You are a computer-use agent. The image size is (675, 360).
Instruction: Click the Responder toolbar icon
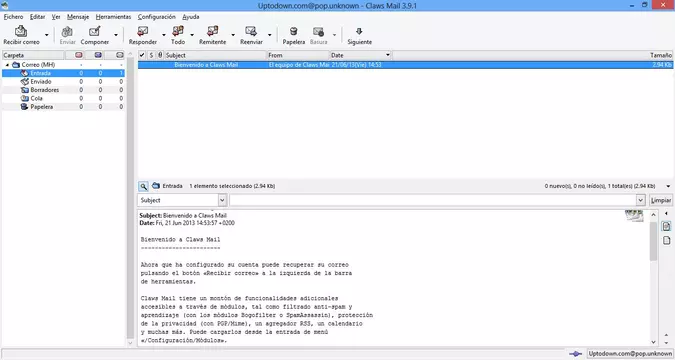142,31
